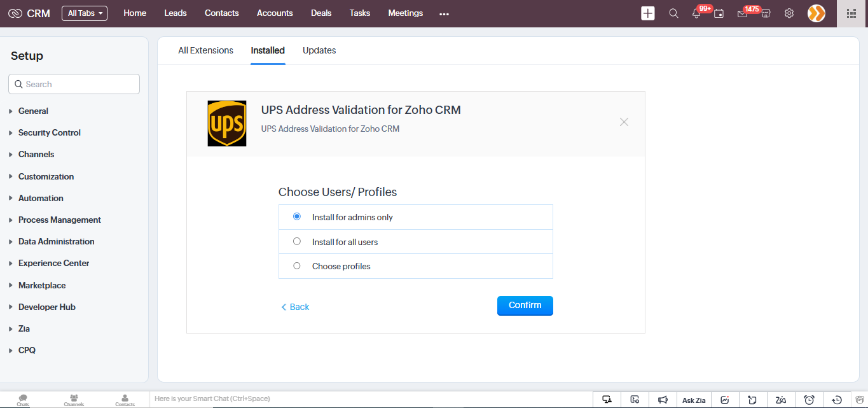The height and width of the screenshot is (408, 868).
Task: Expand the Experience Center section
Action: [53, 263]
